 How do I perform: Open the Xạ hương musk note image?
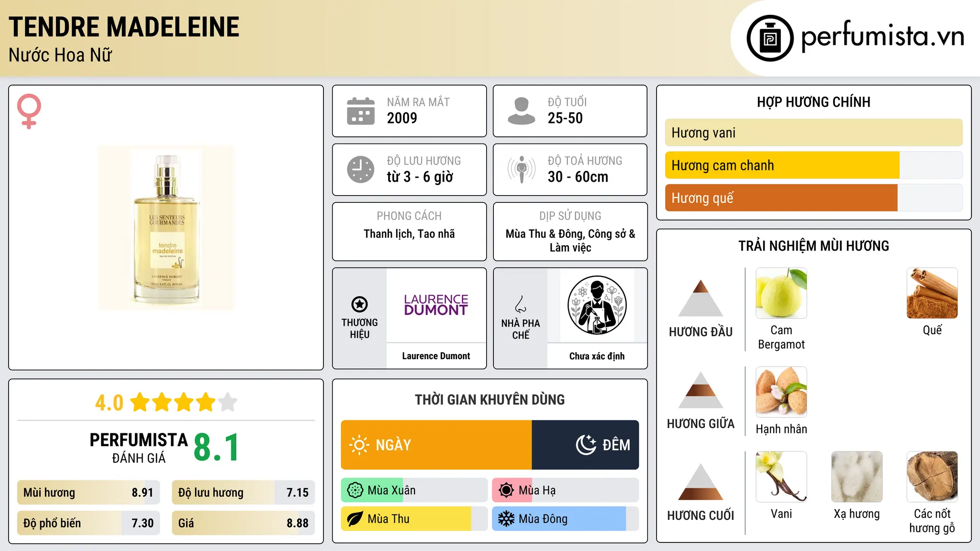tap(857, 477)
